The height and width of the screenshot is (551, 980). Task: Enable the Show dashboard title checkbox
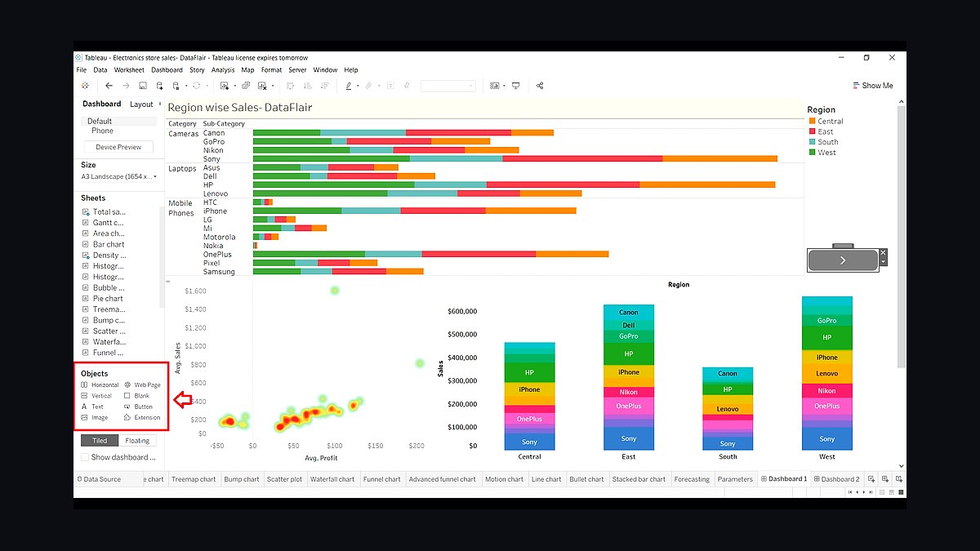tap(85, 457)
